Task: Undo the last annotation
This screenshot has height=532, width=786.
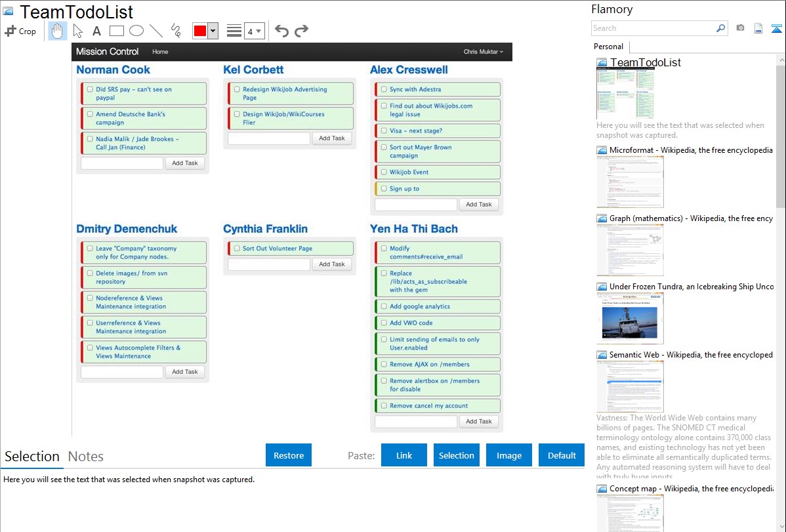Action: pyautogui.click(x=281, y=31)
